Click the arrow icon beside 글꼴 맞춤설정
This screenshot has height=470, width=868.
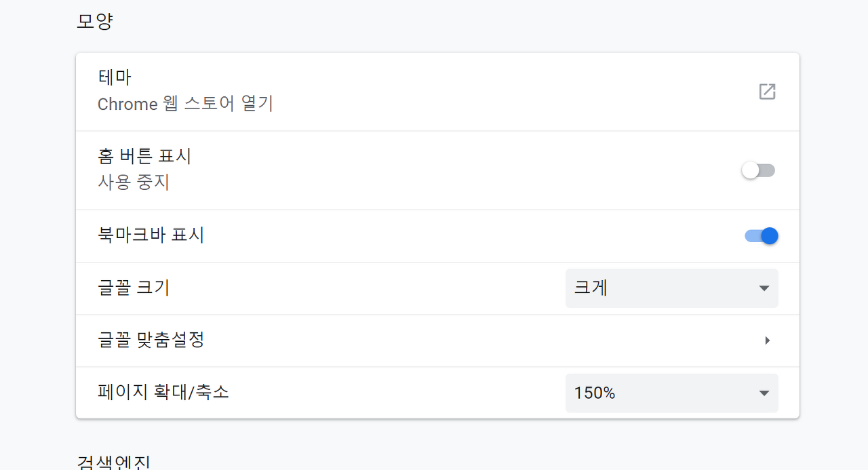coord(767,340)
